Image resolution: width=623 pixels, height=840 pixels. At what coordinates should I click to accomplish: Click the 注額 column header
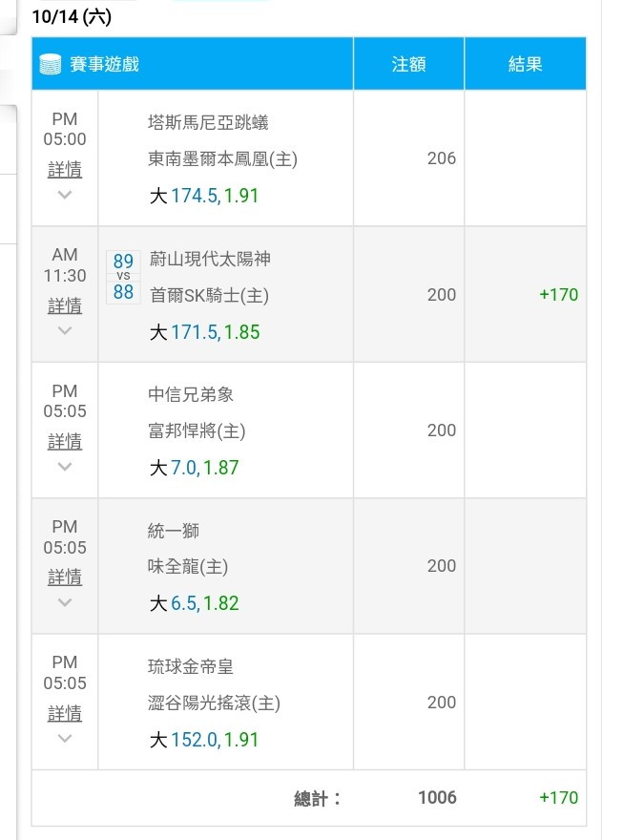pyautogui.click(x=408, y=64)
